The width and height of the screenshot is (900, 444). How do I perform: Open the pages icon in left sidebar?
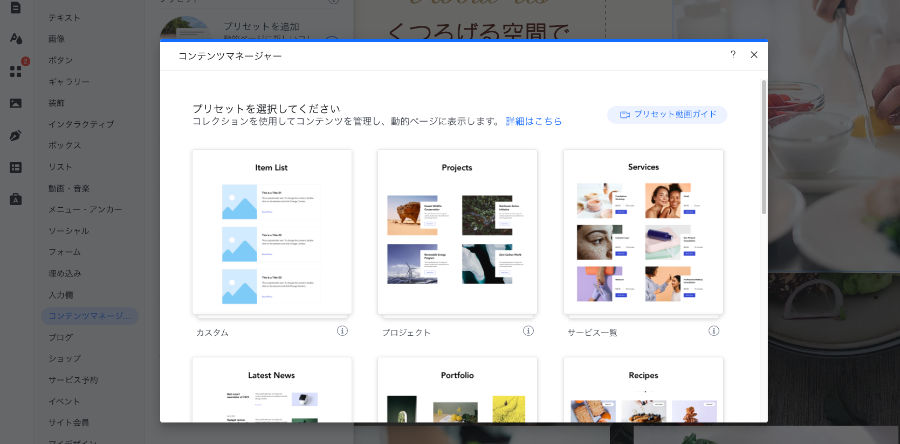(x=15, y=7)
